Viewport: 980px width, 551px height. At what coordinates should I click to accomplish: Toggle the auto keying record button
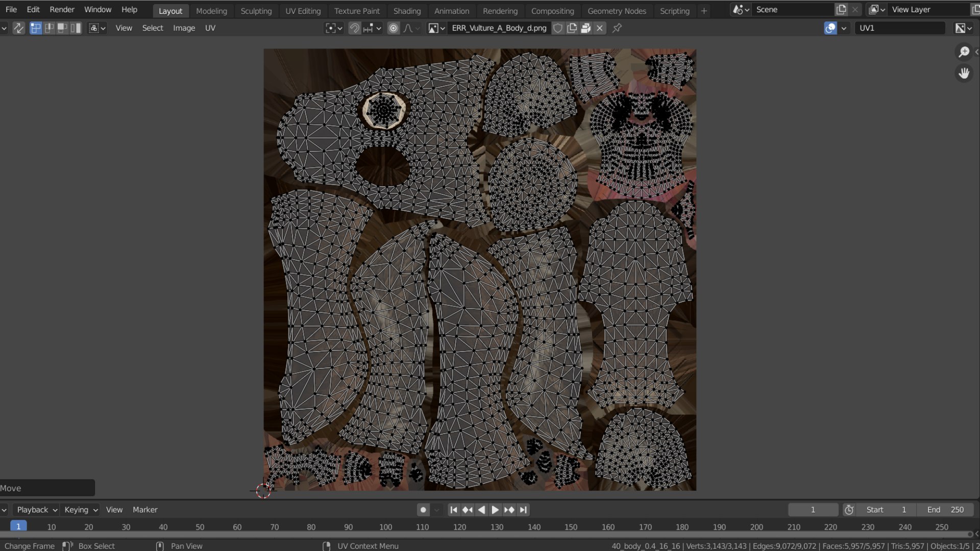pyautogui.click(x=423, y=510)
